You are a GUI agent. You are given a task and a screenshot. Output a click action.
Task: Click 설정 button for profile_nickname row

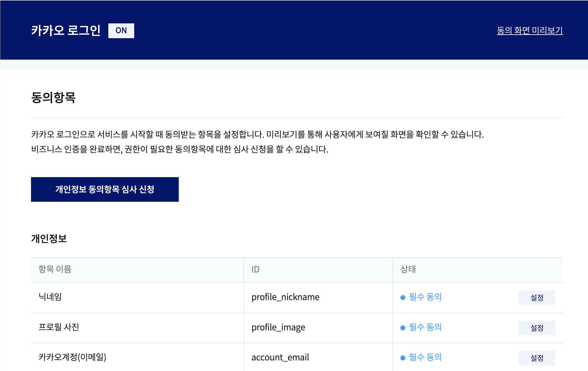tap(537, 298)
